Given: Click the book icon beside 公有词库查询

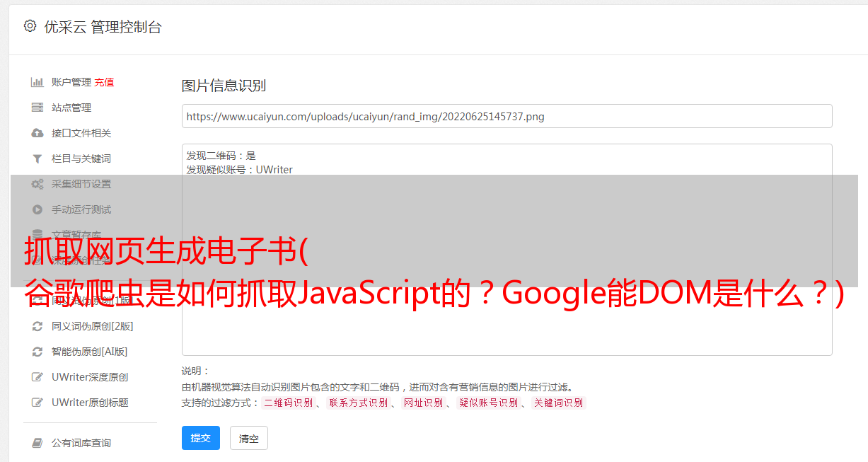Looking at the screenshot, I should (37, 443).
